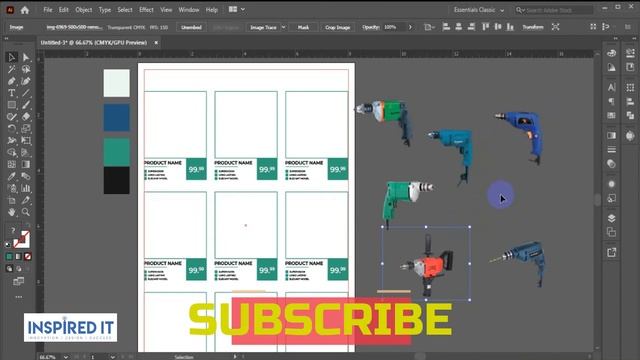Reset to default fill and stroke
Screen dimensions: 640x360
point(9,244)
